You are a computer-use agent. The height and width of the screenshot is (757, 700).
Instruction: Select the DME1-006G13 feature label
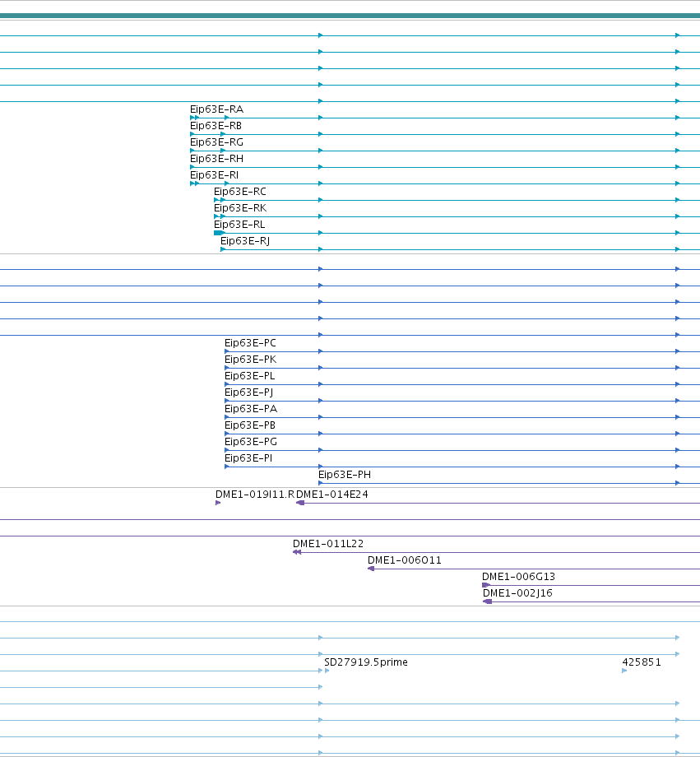518,577
